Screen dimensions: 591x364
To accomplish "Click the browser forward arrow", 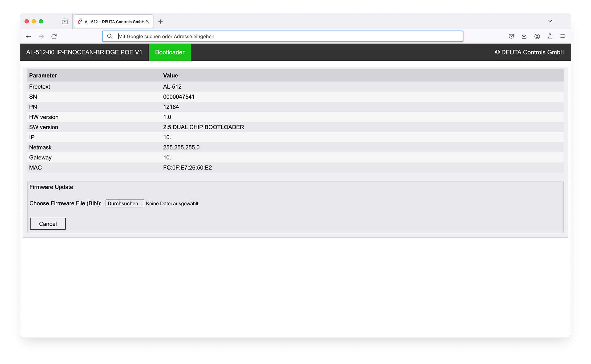I will 41,36.
